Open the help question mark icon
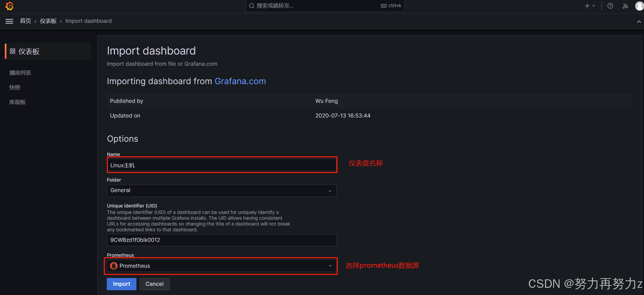Image resolution: width=644 pixels, height=295 pixels. pos(610,6)
